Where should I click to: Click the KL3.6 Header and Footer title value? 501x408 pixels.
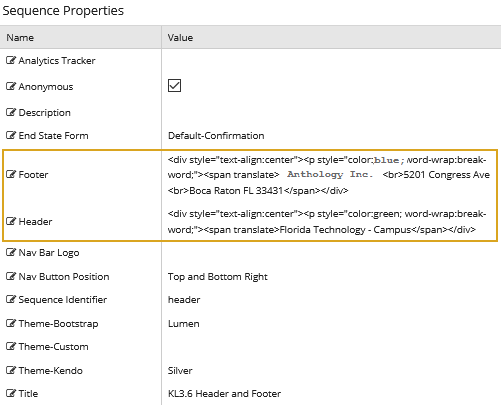(x=224, y=394)
